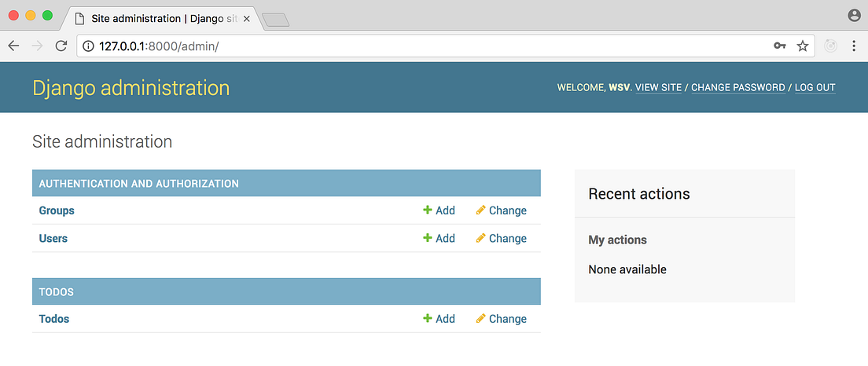Add a new User
Image resolution: width=868 pixels, height=366 pixels.
[439, 238]
